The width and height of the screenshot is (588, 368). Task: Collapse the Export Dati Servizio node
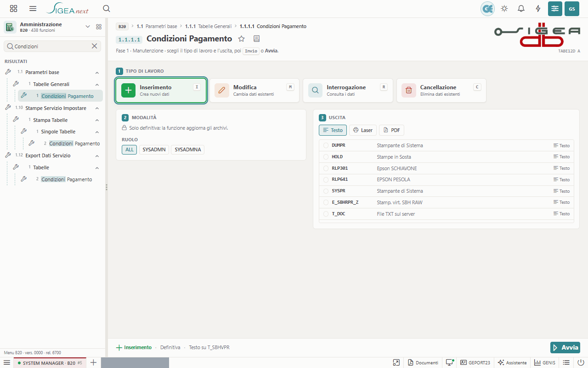pos(97,156)
